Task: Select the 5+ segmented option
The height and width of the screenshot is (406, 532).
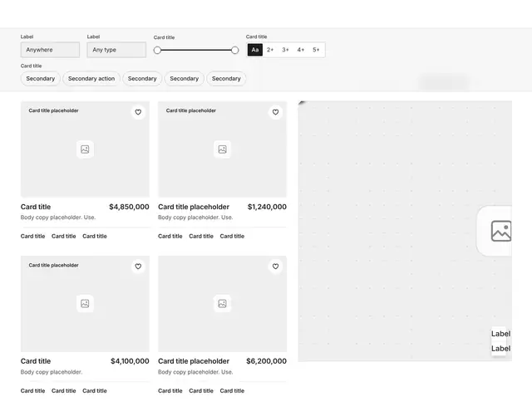Action: click(316, 50)
